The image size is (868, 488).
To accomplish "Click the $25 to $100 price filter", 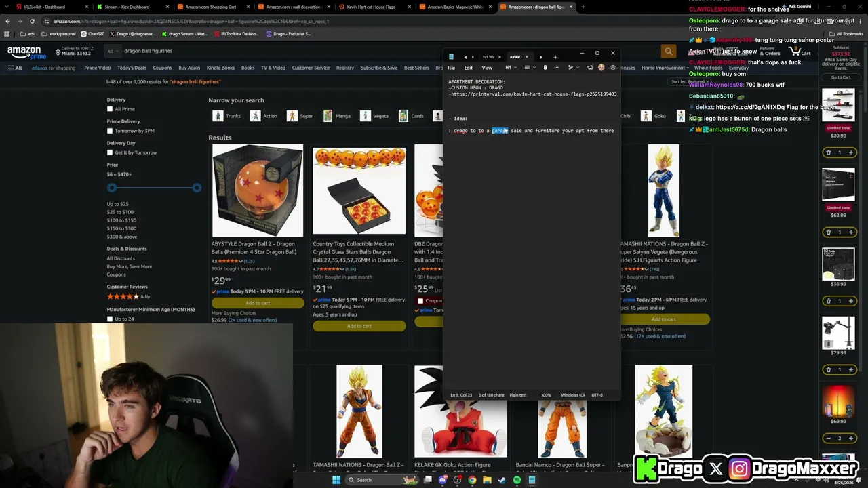I will [x=120, y=212].
